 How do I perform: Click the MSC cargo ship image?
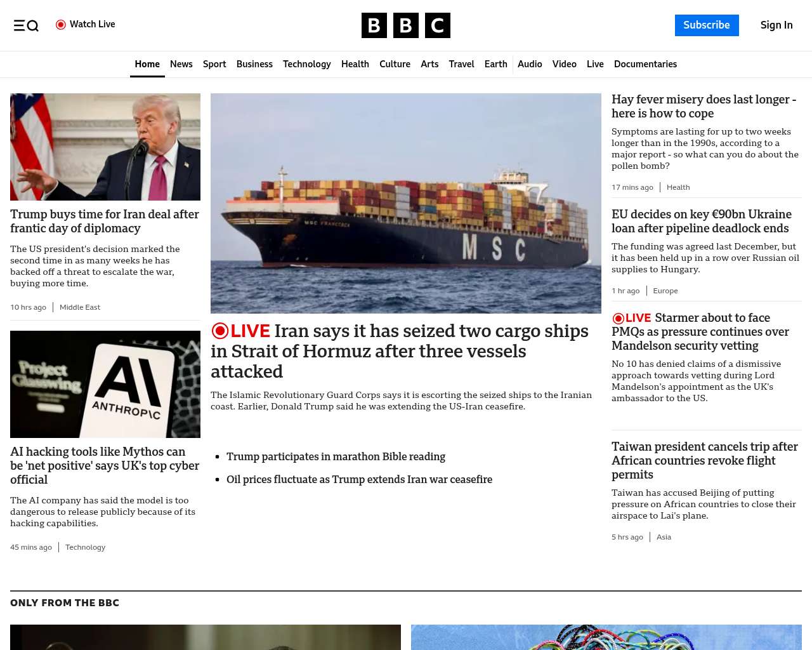click(x=406, y=203)
